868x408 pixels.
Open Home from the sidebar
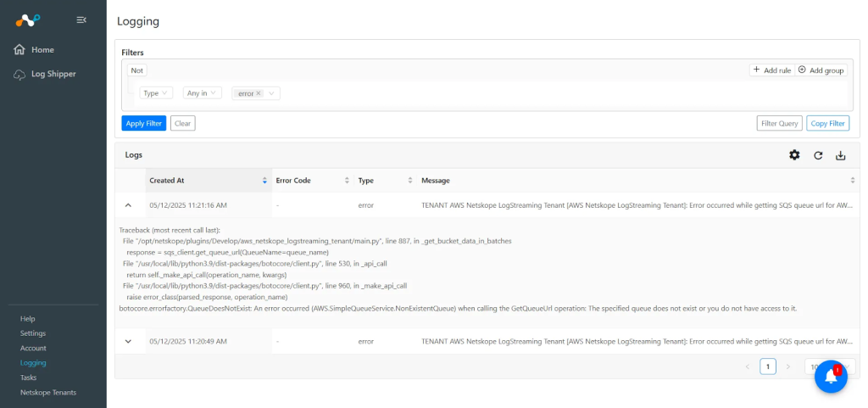[x=34, y=50]
